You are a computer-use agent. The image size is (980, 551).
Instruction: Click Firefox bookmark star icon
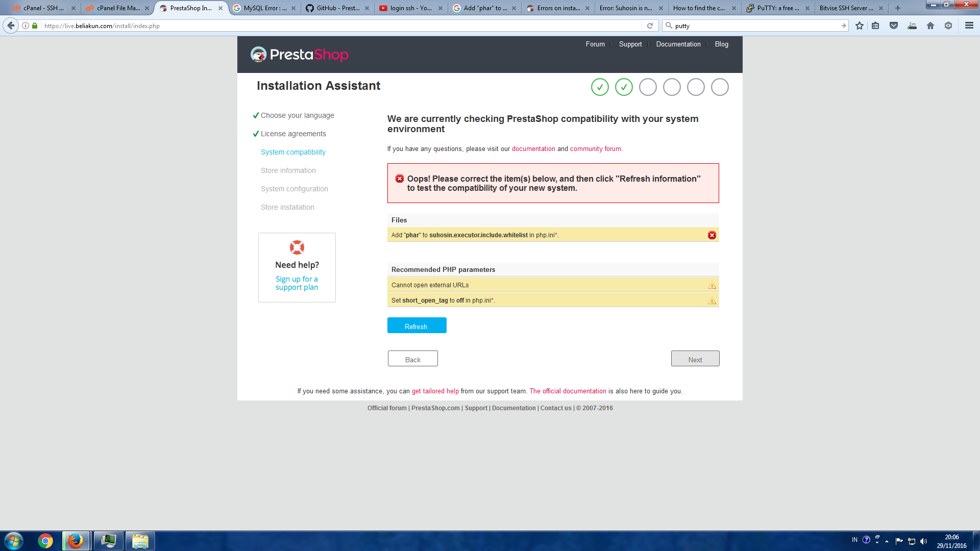[x=860, y=26]
